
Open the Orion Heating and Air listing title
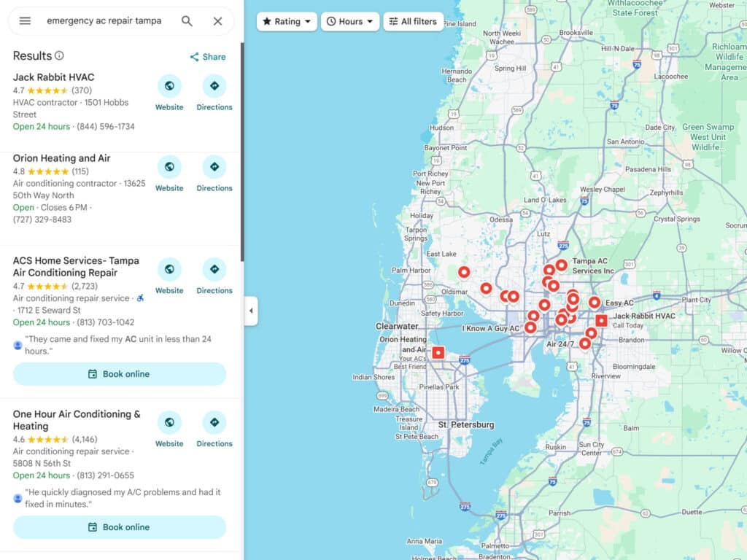[x=61, y=158]
